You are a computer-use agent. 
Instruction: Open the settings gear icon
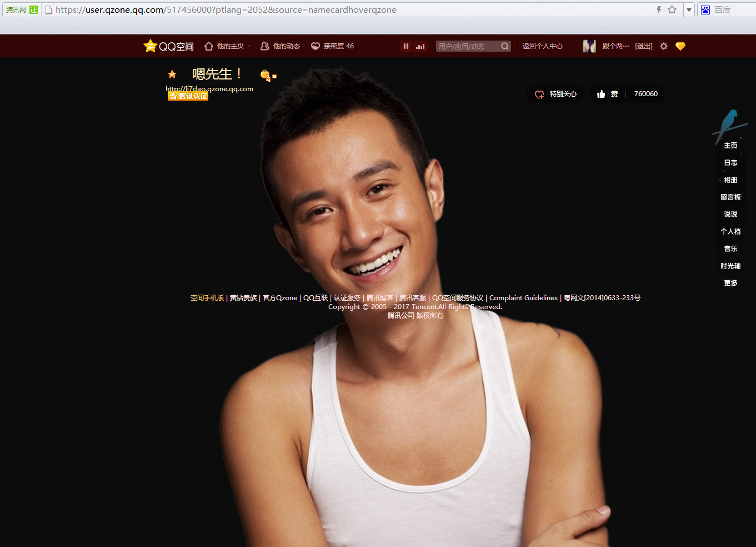click(x=664, y=46)
